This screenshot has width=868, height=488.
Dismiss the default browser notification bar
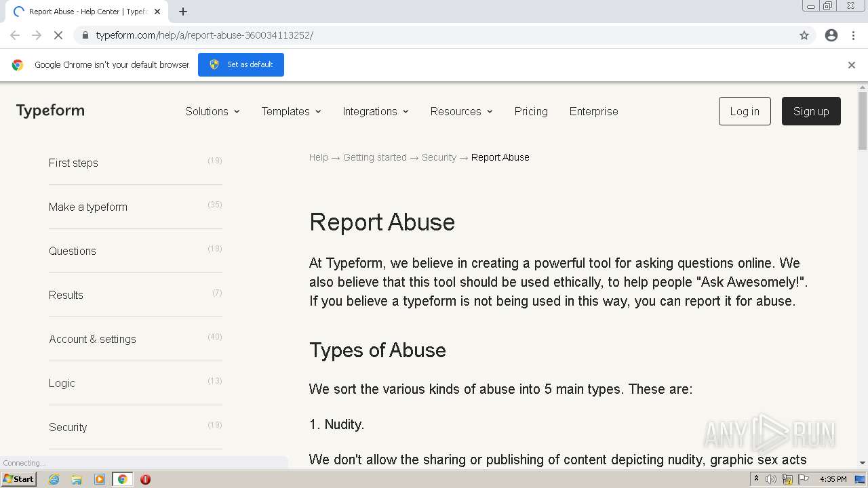[852, 65]
